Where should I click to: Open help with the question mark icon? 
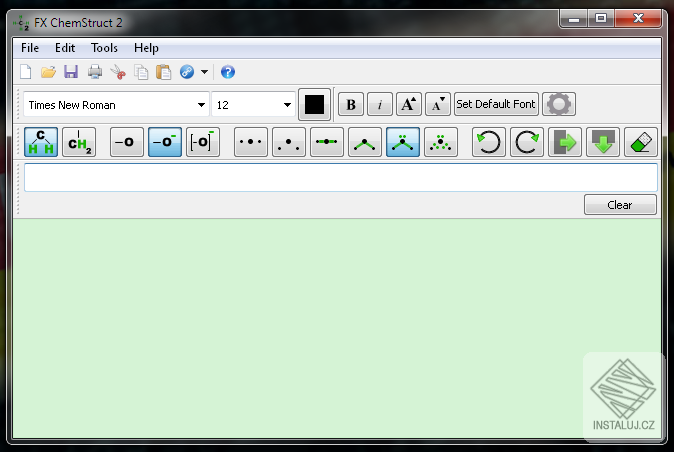(227, 72)
